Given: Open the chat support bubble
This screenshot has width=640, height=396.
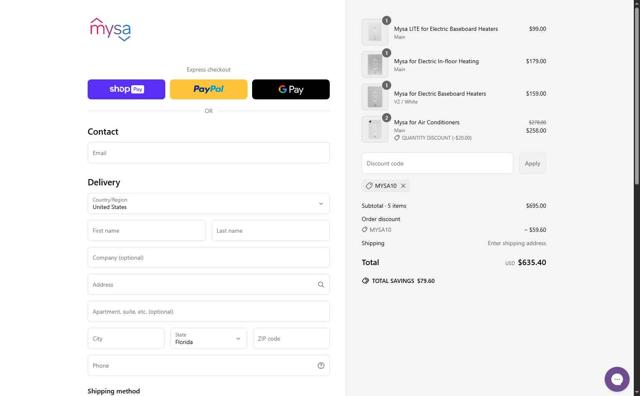Looking at the screenshot, I should [617, 379].
